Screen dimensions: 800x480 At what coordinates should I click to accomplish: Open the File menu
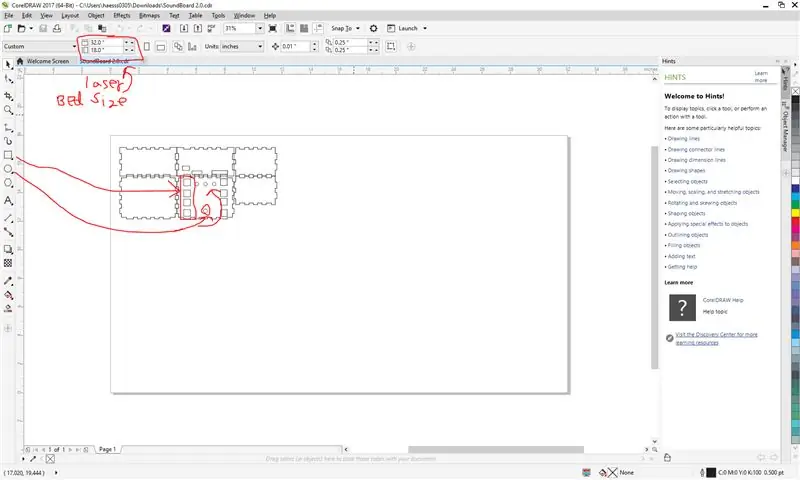pos(9,16)
